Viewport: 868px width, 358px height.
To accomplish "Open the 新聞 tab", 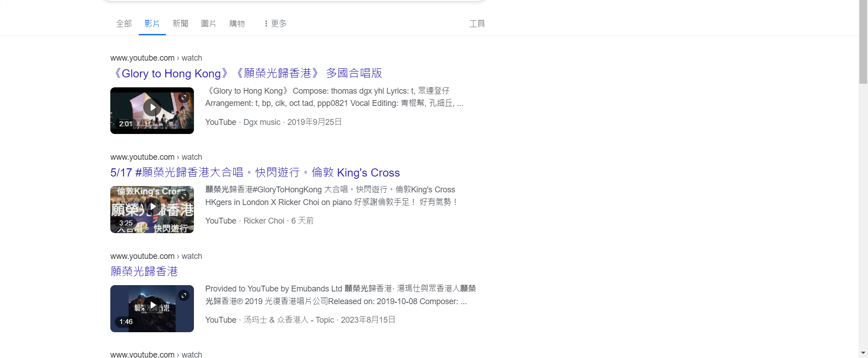I will tap(180, 24).
